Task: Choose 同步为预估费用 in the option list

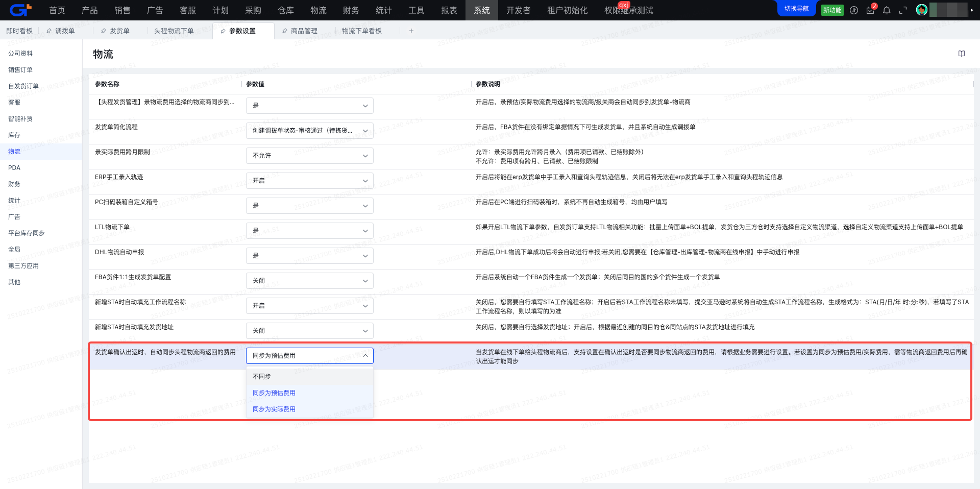Action: [x=310, y=393]
